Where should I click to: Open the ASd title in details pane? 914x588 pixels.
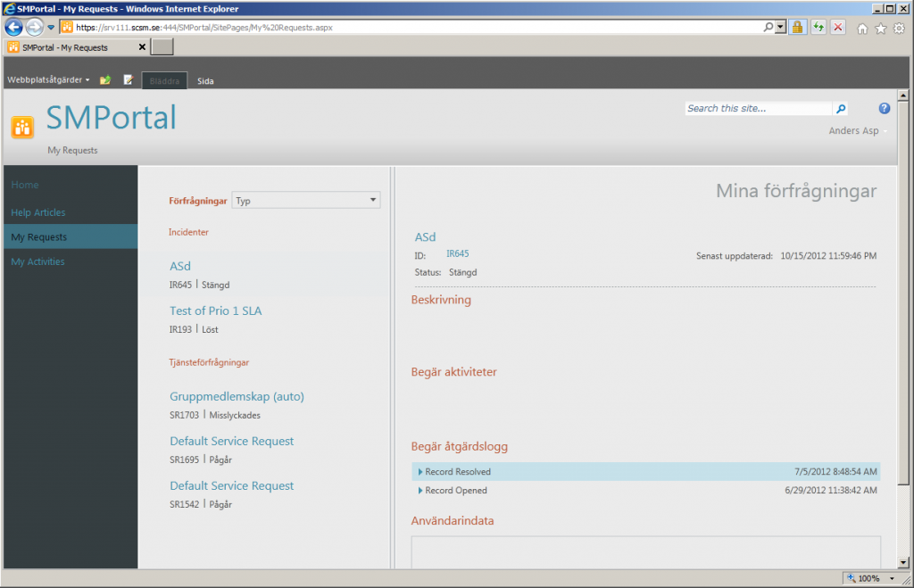tap(425, 237)
